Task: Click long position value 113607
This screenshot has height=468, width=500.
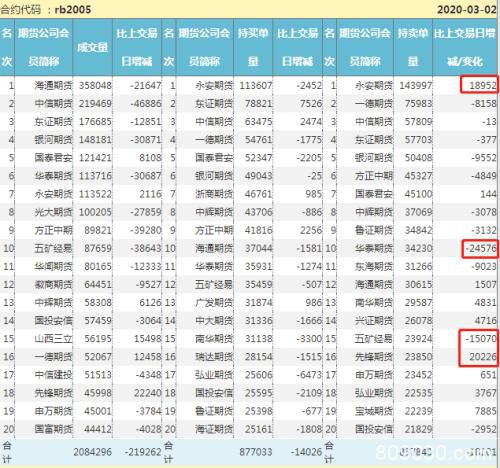Action: click(x=256, y=86)
